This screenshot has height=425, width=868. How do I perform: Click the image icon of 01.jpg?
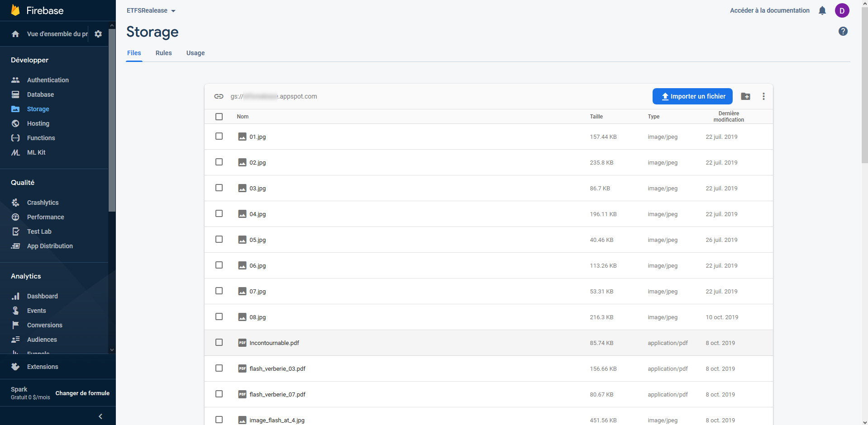click(x=243, y=137)
